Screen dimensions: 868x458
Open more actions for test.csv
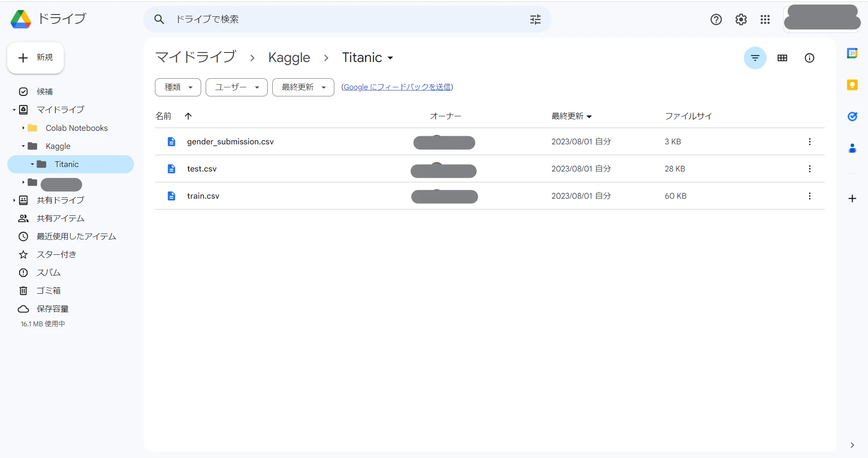(810, 169)
